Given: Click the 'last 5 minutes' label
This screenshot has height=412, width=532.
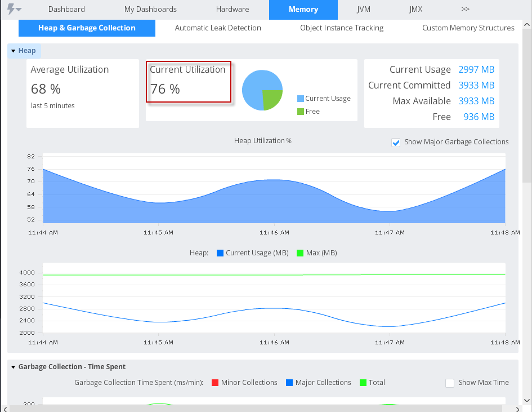Looking at the screenshot, I should pos(52,105).
